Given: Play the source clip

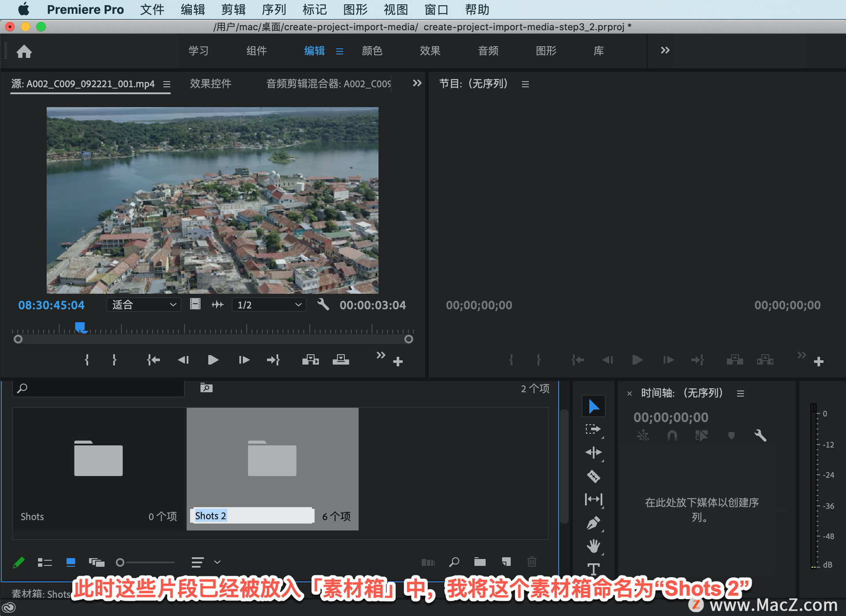Looking at the screenshot, I should click(x=213, y=360).
